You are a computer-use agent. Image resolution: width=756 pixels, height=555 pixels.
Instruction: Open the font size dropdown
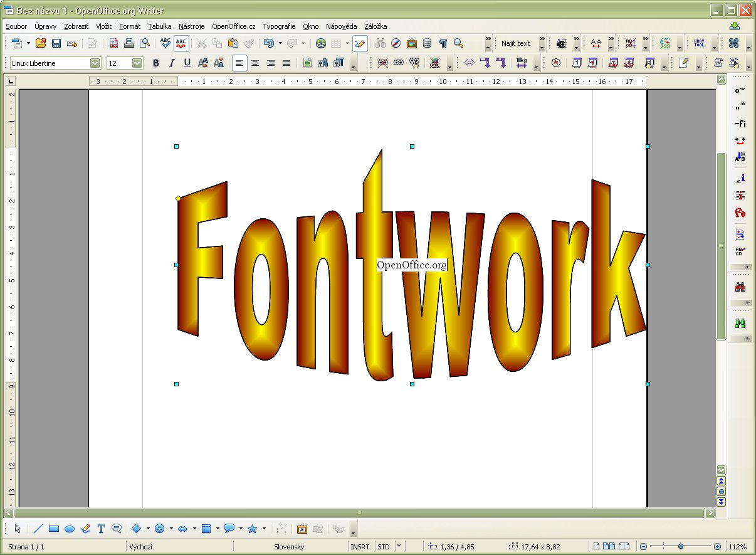tap(137, 63)
